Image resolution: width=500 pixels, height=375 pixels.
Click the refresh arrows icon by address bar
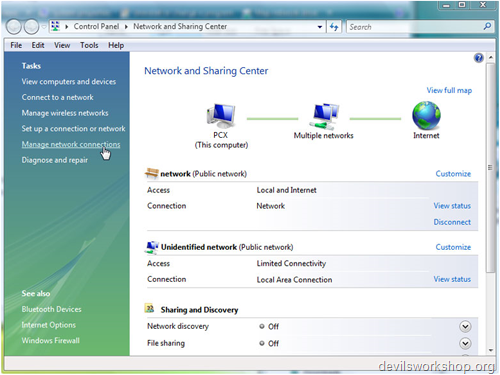(x=334, y=27)
